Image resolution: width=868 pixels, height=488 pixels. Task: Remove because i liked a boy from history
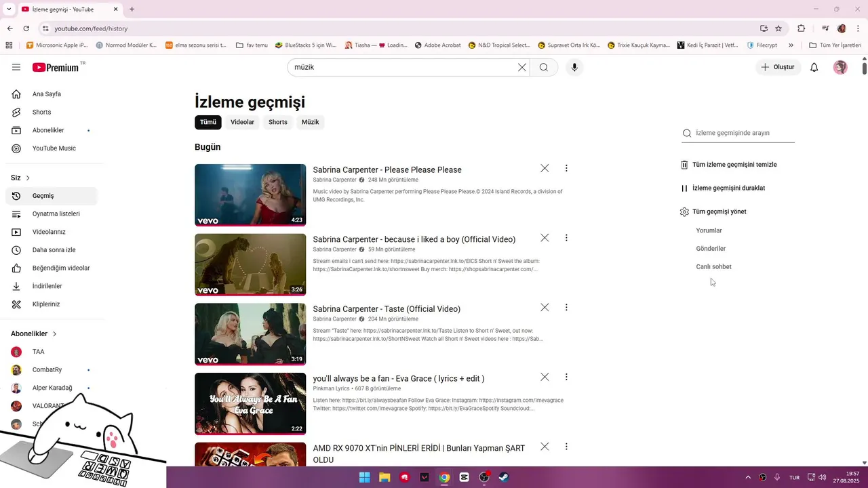tap(545, 238)
